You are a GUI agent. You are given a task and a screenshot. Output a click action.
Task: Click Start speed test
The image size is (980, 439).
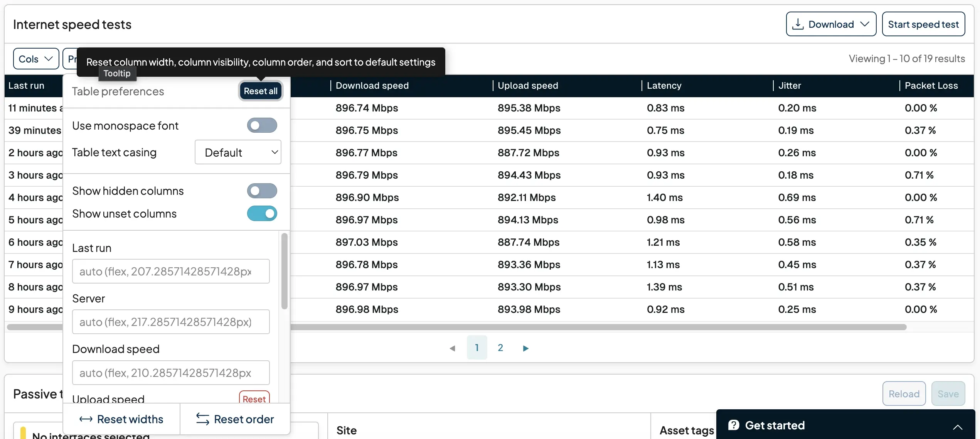tap(923, 24)
